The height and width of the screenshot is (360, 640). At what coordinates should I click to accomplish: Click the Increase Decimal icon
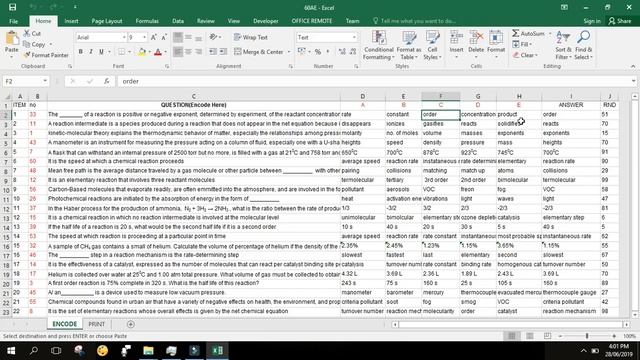[342, 52]
